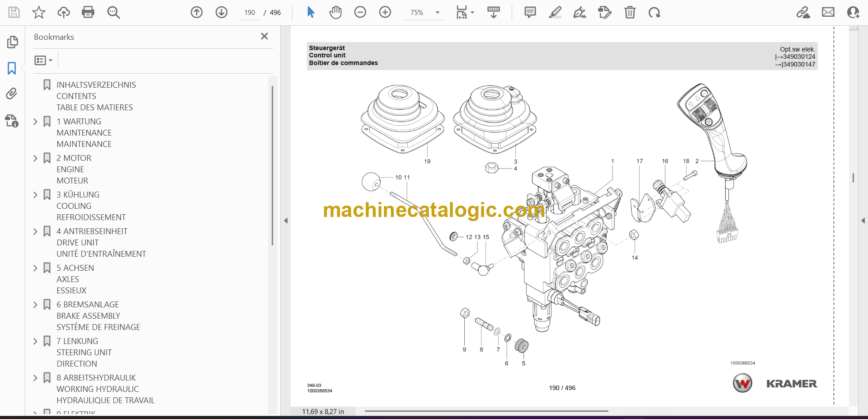The width and height of the screenshot is (868, 419).
Task: Close the Bookmarks panel
Action: (x=264, y=36)
